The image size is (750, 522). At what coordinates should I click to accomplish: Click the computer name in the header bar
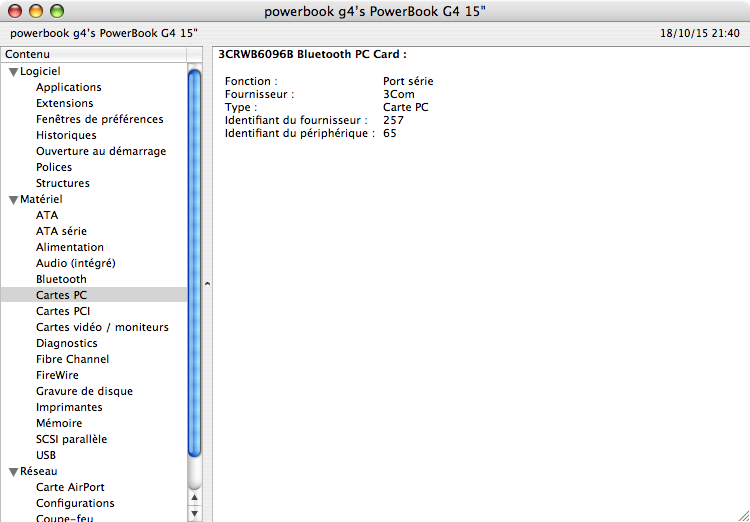pyautogui.click(x=104, y=33)
